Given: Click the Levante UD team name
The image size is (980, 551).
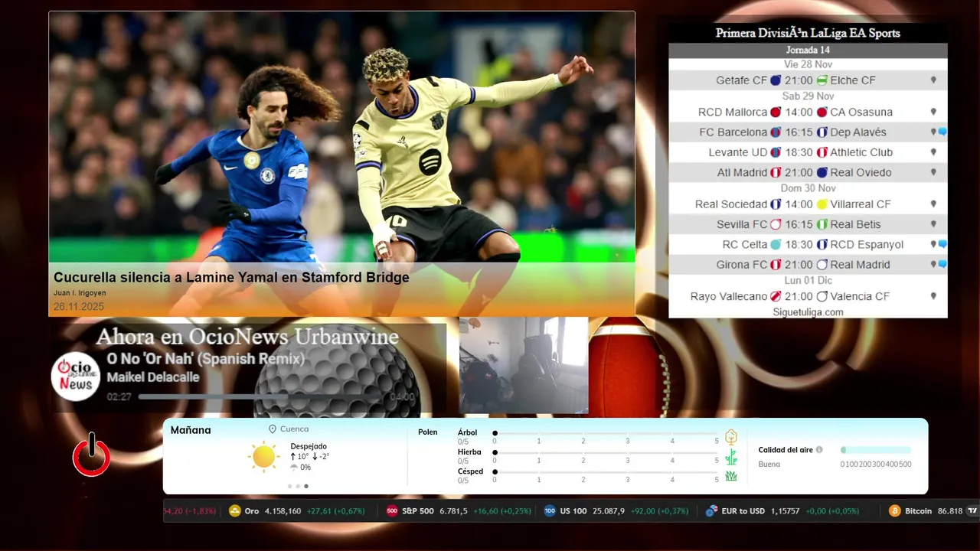Looking at the screenshot, I should tap(738, 152).
